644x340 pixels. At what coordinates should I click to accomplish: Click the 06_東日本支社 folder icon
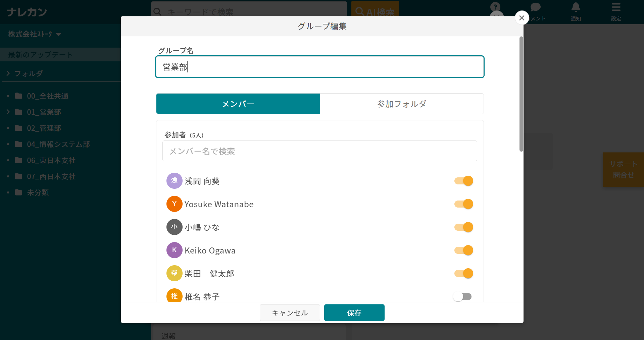(19, 160)
